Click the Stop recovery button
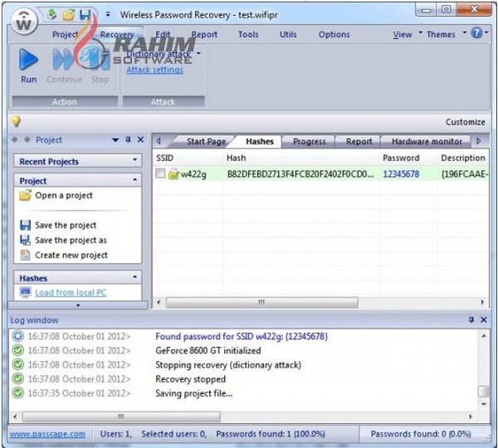 pos(100,66)
